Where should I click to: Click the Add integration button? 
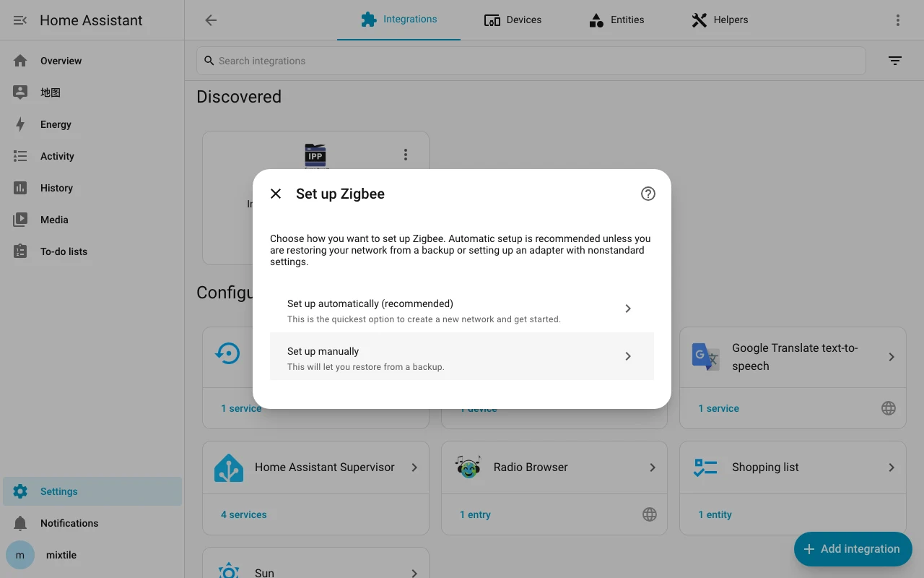coord(853,549)
